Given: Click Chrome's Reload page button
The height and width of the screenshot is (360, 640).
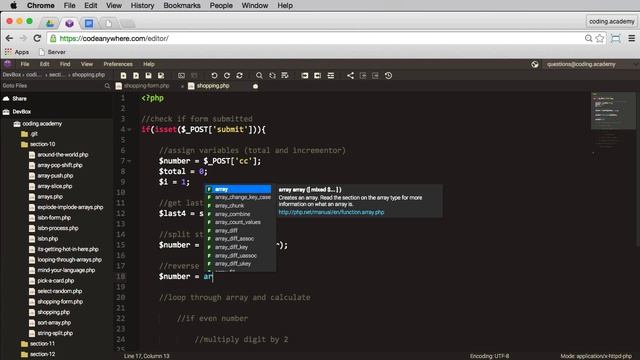Looking at the screenshot, I should [x=37, y=38].
